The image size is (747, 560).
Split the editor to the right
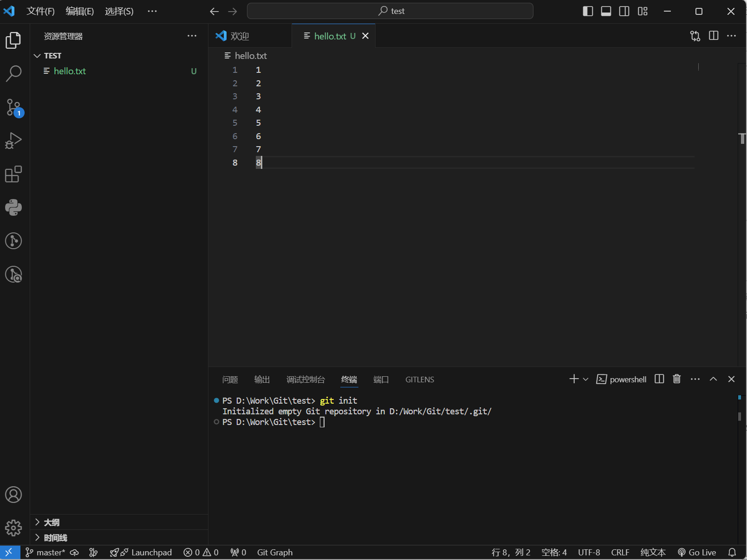click(x=714, y=36)
